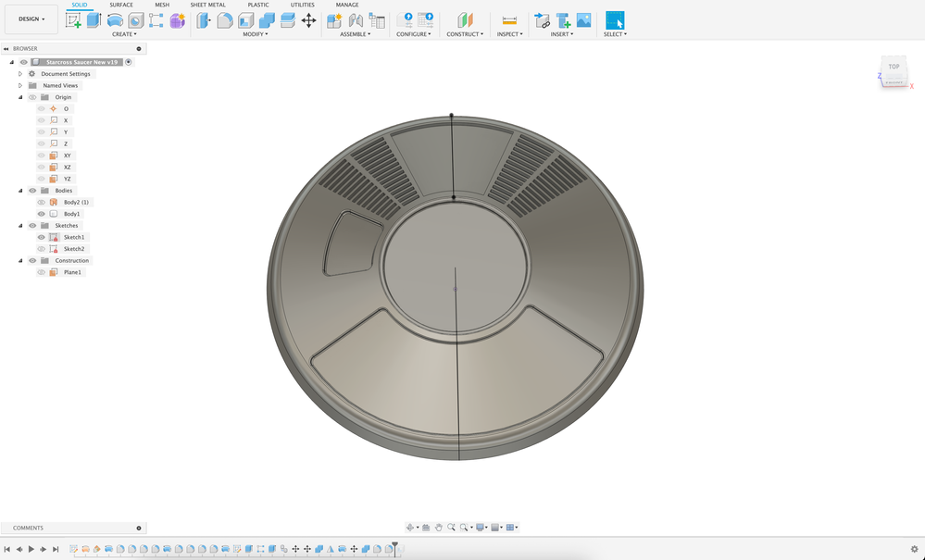Open the SHEET METAL tab
The image size is (925, 560).
click(207, 5)
